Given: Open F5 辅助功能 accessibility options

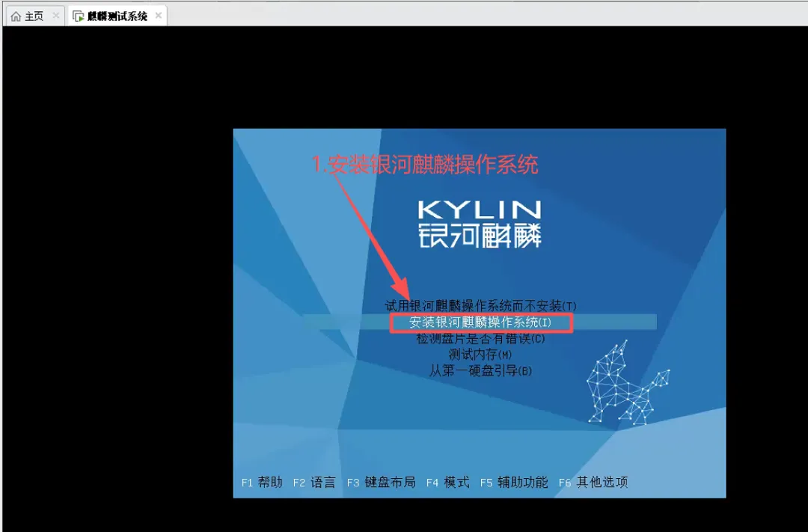Looking at the screenshot, I should tap(514, 483).
